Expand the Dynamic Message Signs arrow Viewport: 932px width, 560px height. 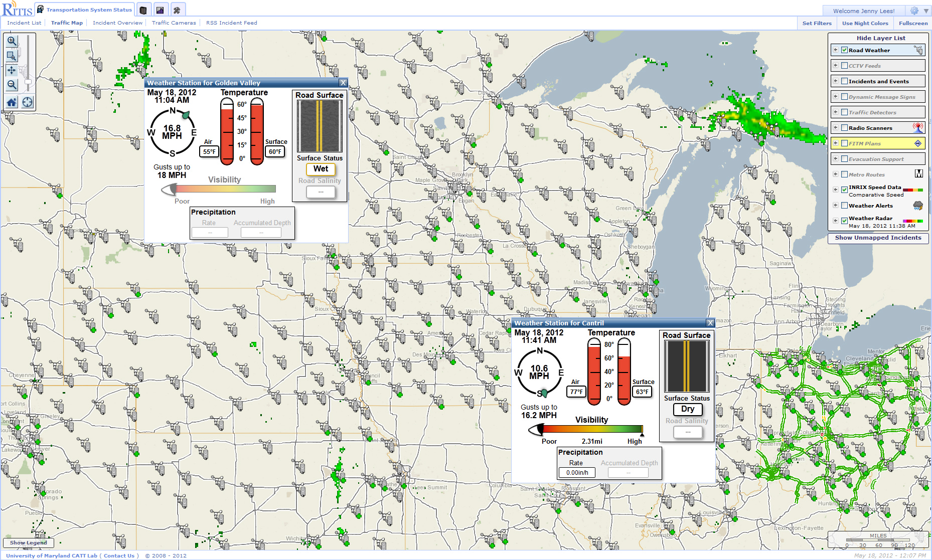click(x=836, y=97)
